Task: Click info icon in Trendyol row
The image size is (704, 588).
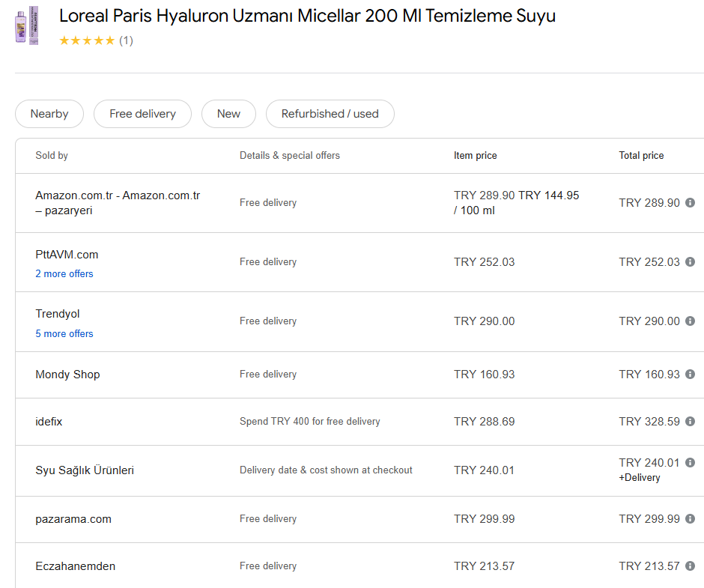Action: pyautogui.click(x=690, y=321)
